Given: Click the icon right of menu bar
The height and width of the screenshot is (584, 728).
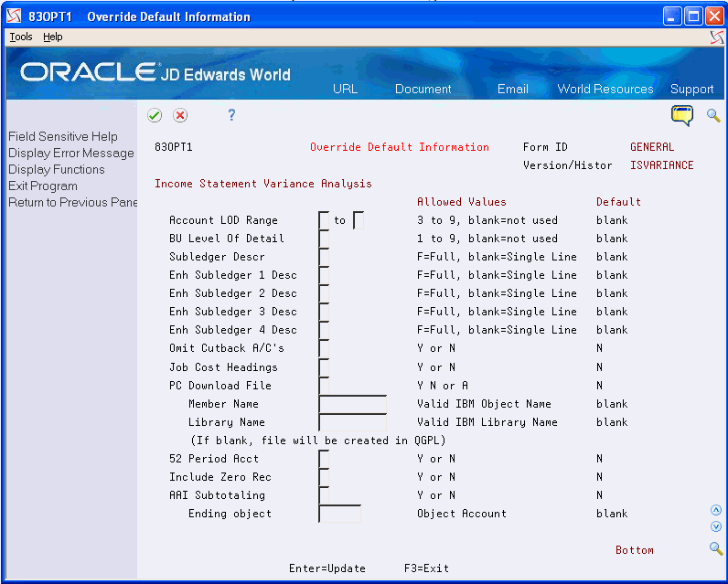Looking at the screenshot, I should (717, 37).
